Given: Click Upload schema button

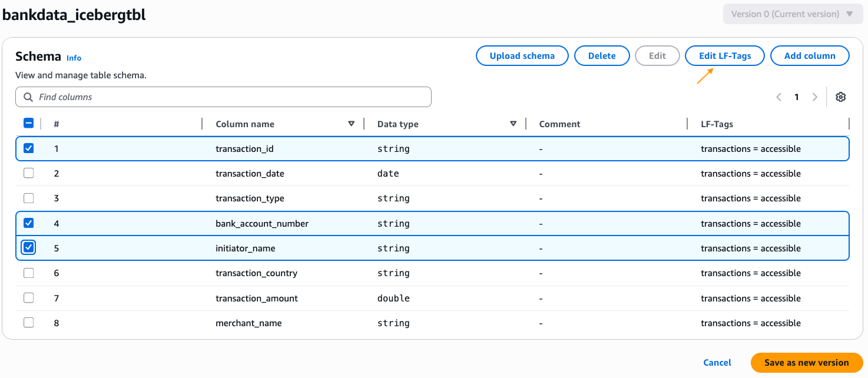Looking at the screenshot, I should click(x=522, y=56).
